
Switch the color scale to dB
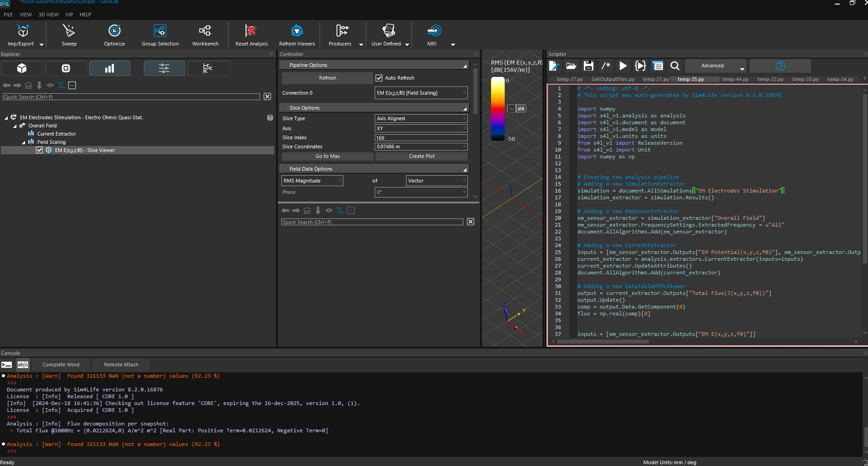(521, 109)
